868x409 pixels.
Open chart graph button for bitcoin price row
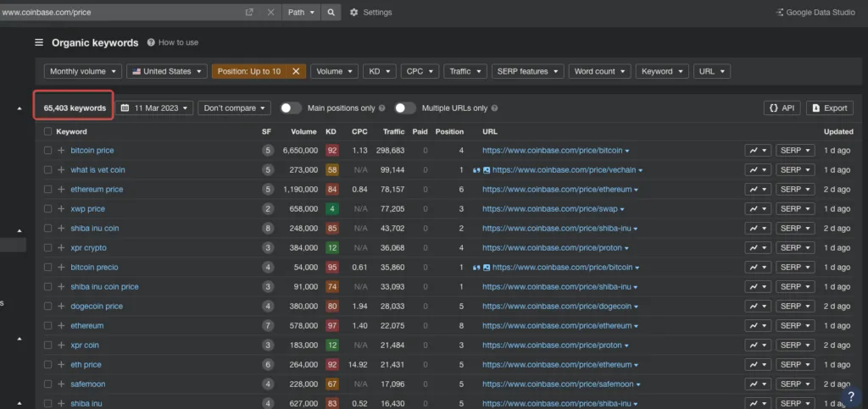[757, 151]
